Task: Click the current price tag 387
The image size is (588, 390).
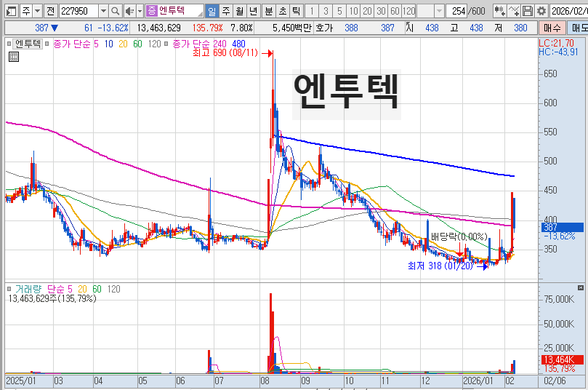Action: tap(562, 227)
